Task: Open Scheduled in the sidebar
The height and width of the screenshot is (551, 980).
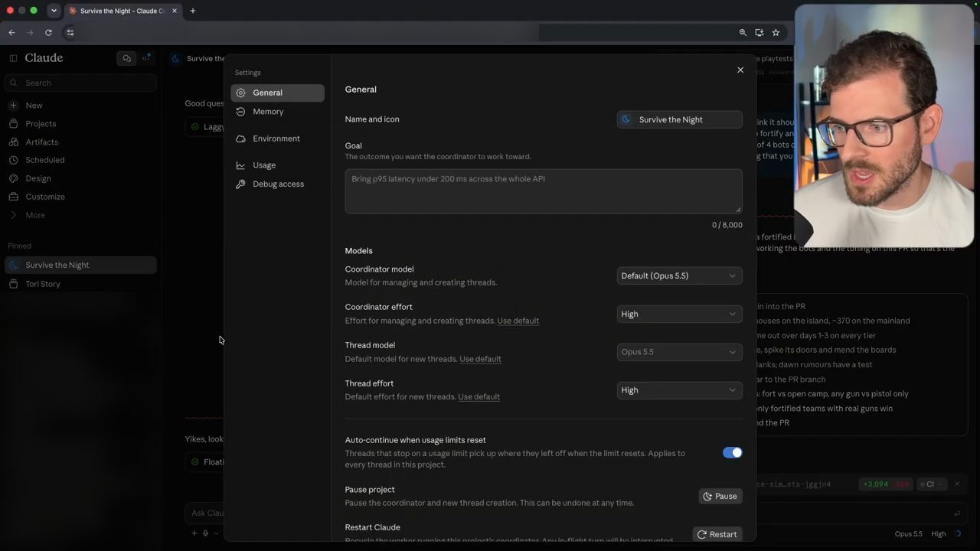Action: [44, 160]
